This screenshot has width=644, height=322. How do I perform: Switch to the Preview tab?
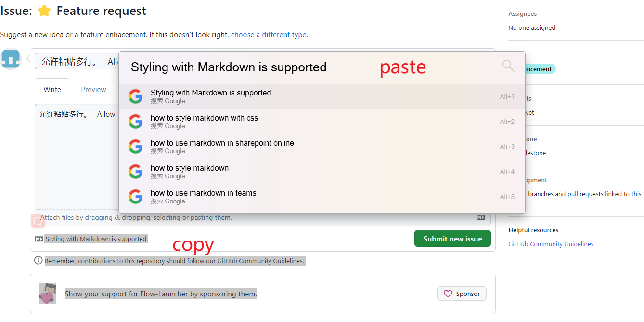point(93,89)
